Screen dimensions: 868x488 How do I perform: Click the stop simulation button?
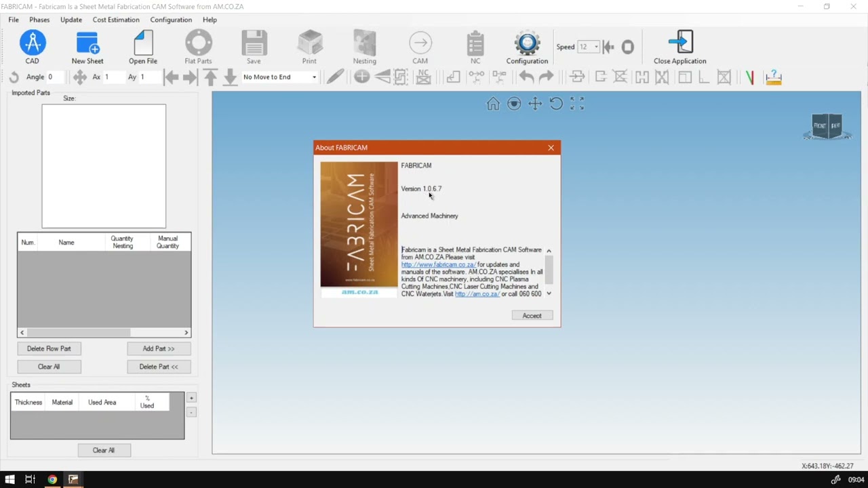pyautogui.click(x=628, y=47)
